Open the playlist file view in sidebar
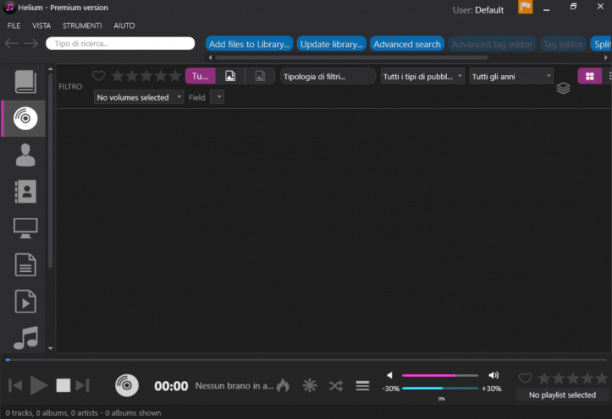 coord(25,301)
